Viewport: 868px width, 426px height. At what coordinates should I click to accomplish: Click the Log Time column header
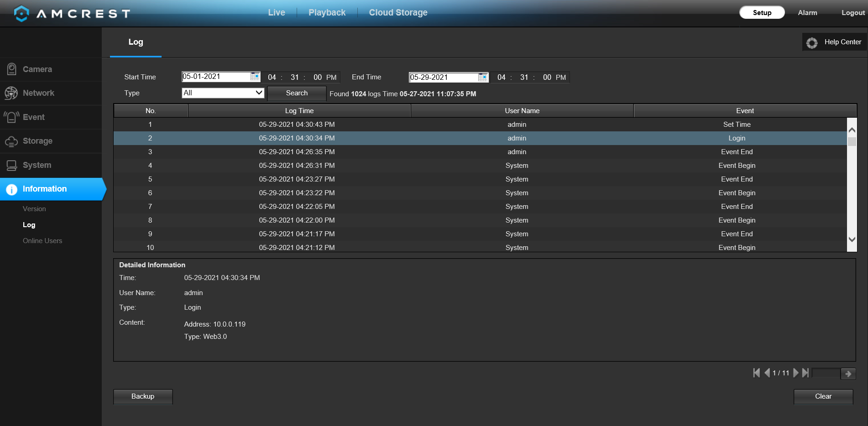(x=299, y=111)
